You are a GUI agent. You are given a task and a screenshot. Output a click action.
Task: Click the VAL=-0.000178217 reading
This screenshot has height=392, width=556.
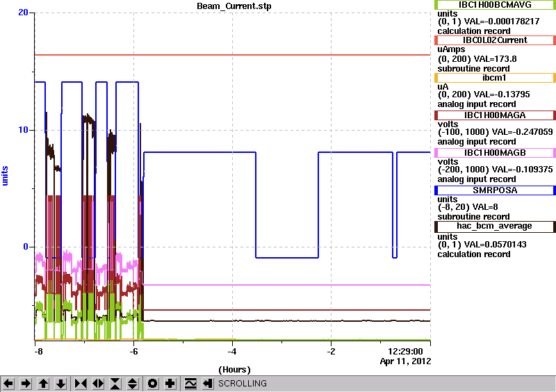pyautogui.click(x=502, y=22)
